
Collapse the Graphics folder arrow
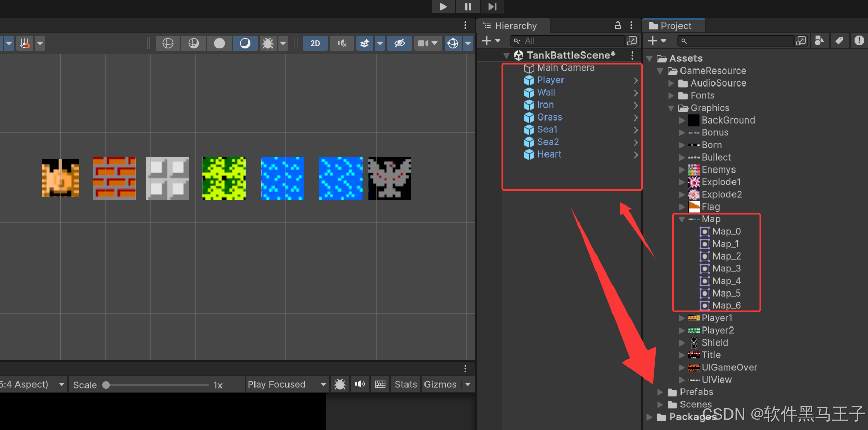(671, 108)
